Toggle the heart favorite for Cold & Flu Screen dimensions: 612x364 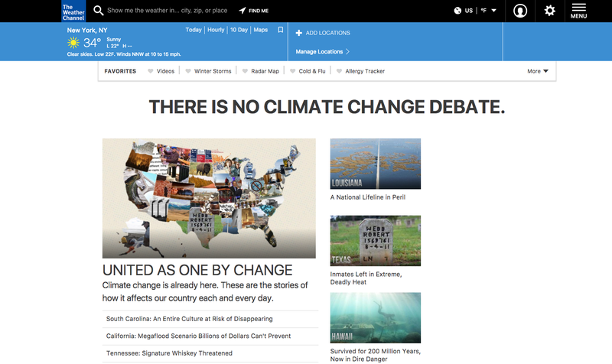click(x=293, y=71)
